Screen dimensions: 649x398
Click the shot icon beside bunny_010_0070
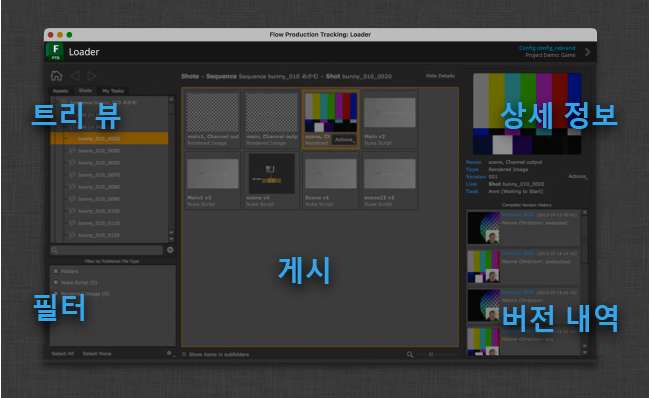click(x=72, y=175)
